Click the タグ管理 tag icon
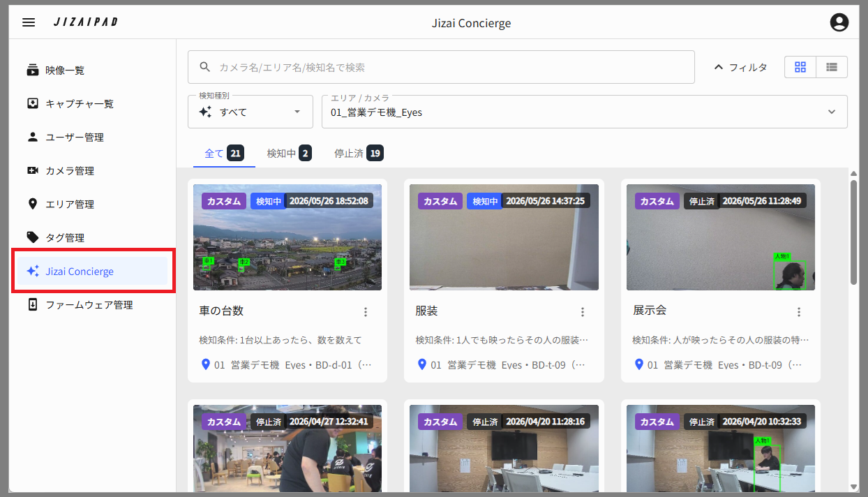868x497 pixels. (33, 237)
